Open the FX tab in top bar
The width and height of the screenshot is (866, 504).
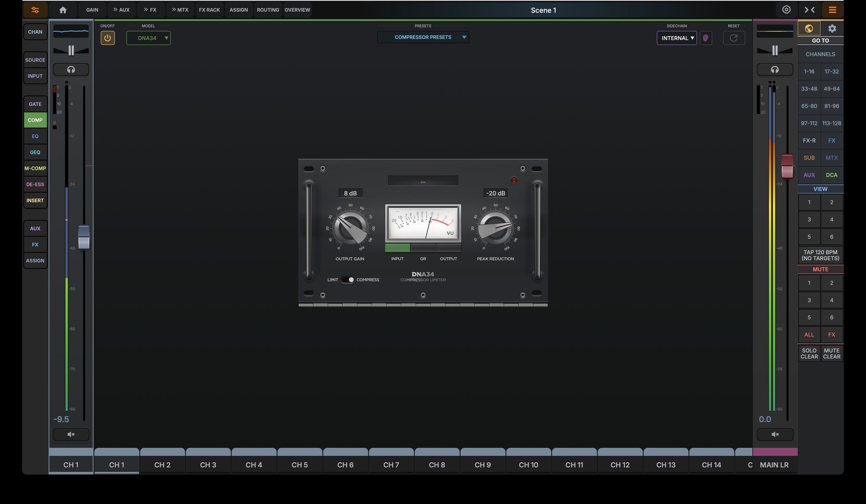[x=150, y=10]
